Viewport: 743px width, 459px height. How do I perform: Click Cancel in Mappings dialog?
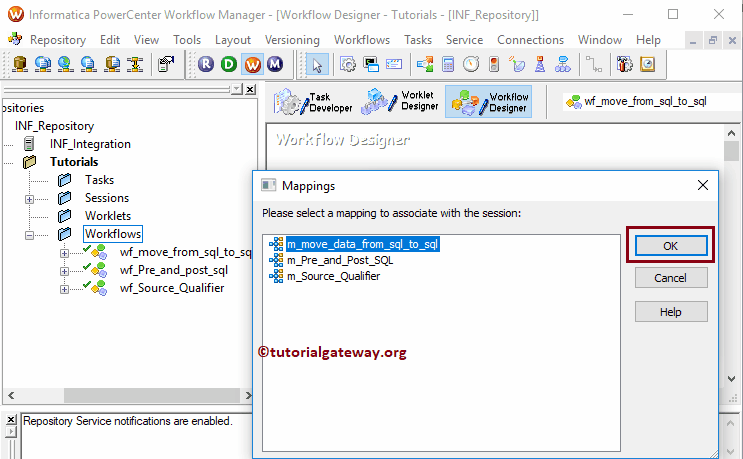coord(671,278)
